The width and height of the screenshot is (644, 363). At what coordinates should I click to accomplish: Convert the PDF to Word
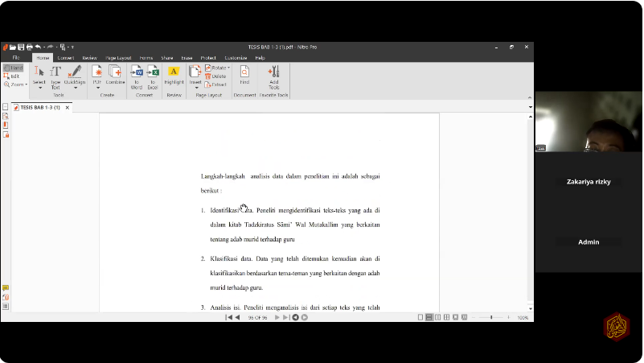click(137, 76)
